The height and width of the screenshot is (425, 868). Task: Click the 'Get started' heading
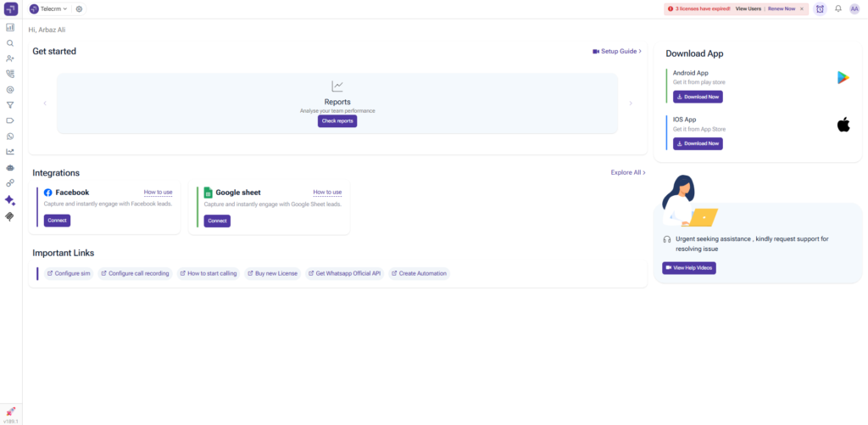pyautogui.click(x=54, y=51)
